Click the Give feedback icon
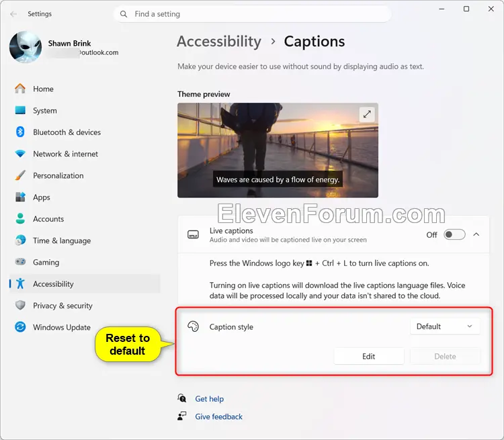The height and width of the screenshot is (440, 504). (x=181, y=416)
